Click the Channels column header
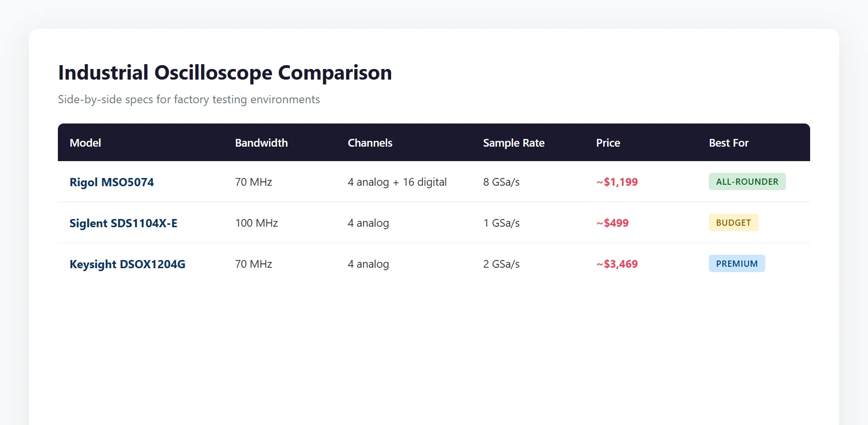Screen dimensions: 868x425 (x=370, y=143)
